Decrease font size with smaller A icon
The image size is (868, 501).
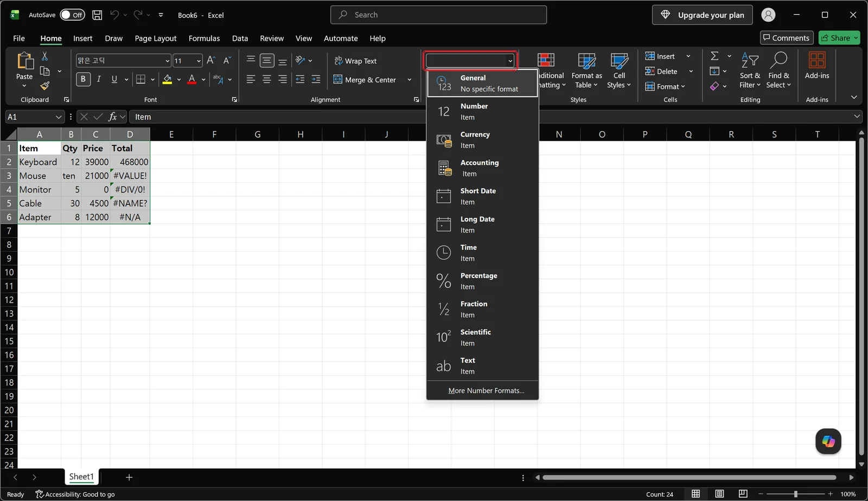point(227,60)
